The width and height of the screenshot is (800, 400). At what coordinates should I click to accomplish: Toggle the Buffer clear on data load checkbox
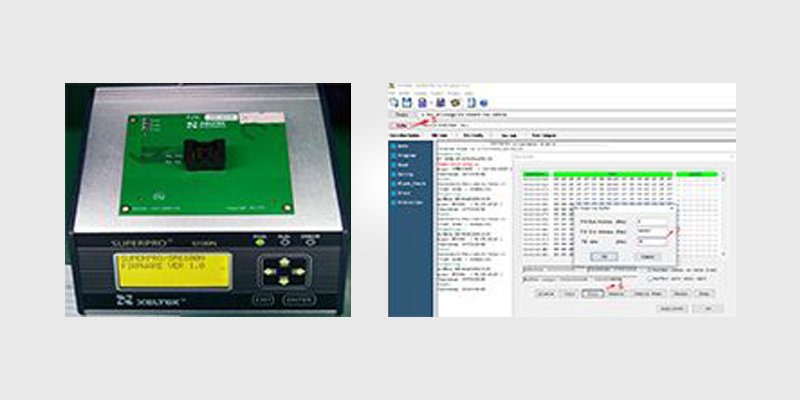click(x=649, y=270)
